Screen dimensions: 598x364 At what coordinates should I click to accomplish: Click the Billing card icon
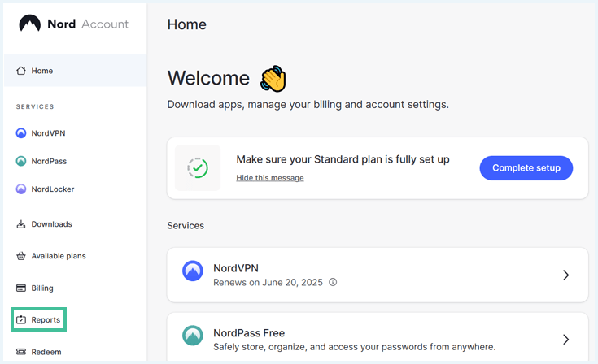point(21,288)
